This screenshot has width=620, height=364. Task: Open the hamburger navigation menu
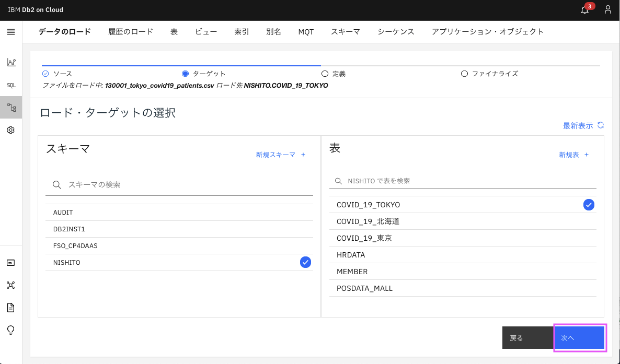click(x=11, y=32)
